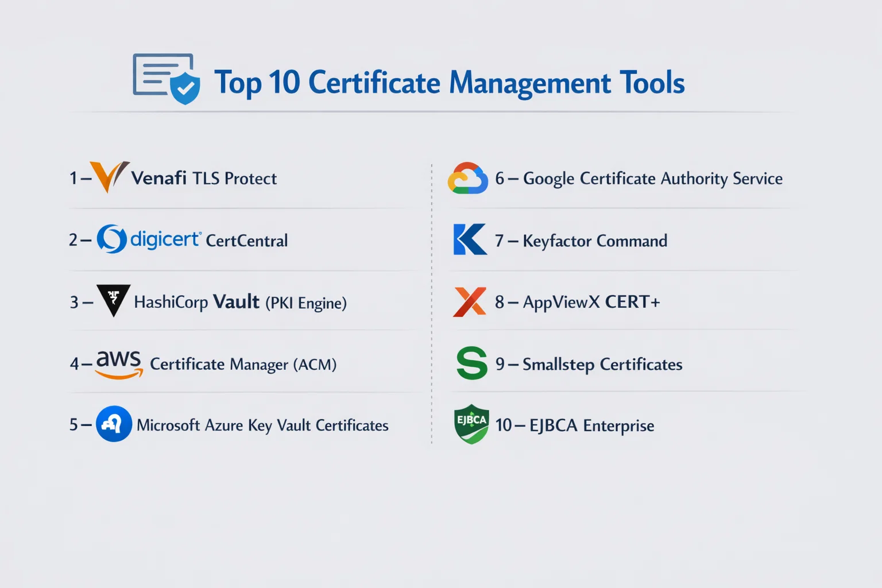The height and width of the screenshot is (588, 882).
Task: Click the AWS logo
Action: (118, 364)
